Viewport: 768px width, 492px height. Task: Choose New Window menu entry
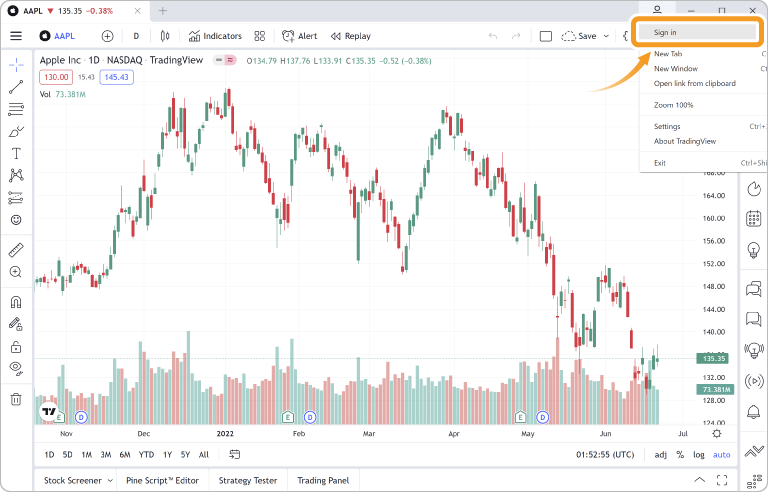(676, 69)
